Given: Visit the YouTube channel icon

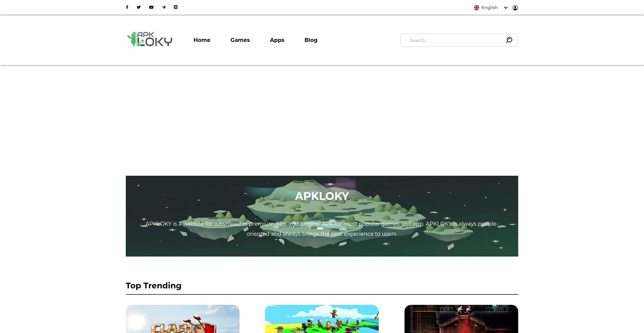Looking at the screenshot, I should (151, 7).
